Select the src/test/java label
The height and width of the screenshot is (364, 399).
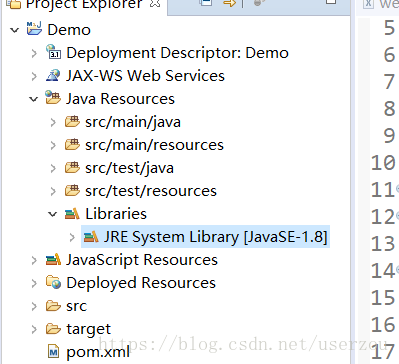click(x=130, y=168)
